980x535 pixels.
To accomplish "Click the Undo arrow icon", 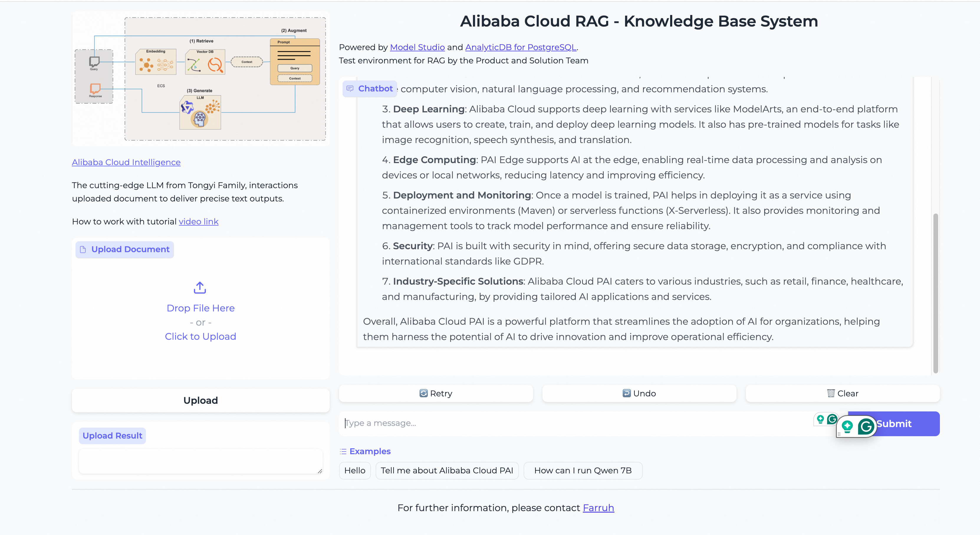I will pyautogui.click(x=627, y=393).
